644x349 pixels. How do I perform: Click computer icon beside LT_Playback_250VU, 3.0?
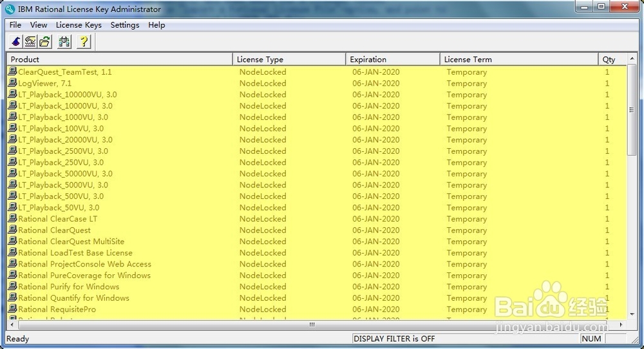pos(13,162)
